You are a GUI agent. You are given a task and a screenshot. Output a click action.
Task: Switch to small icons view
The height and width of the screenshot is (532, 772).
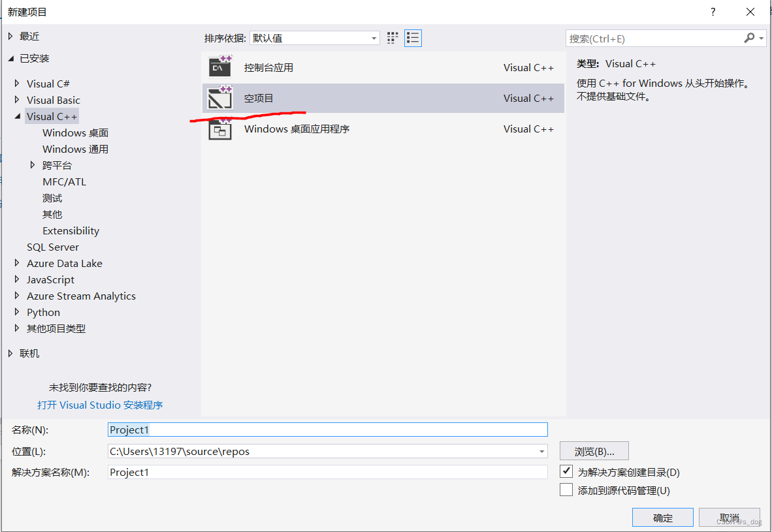[x=393, y=38]
